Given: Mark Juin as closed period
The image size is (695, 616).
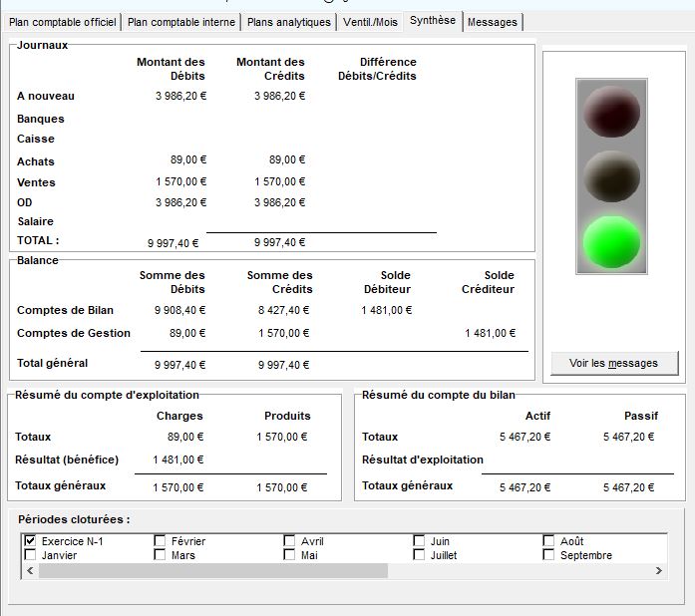Looking at the screenshot, I should (420, 541).
